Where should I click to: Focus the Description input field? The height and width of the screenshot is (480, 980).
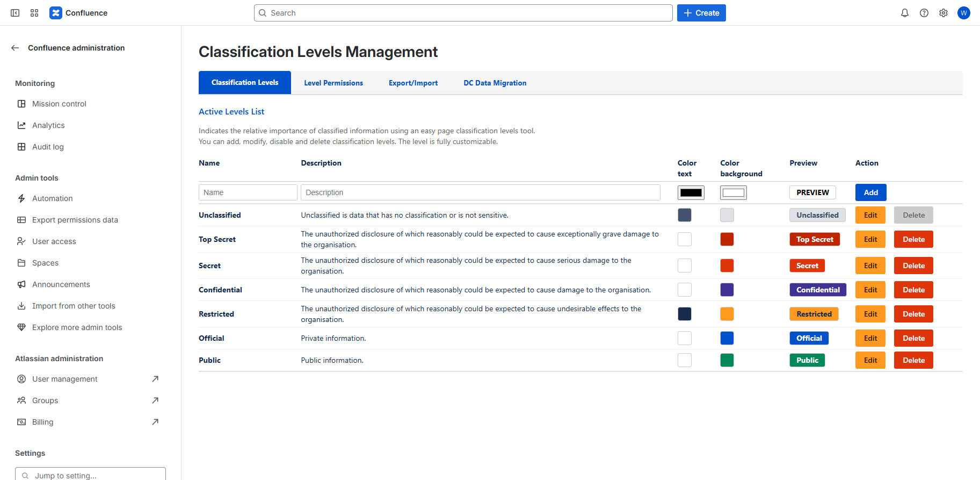tap(480, 192)
